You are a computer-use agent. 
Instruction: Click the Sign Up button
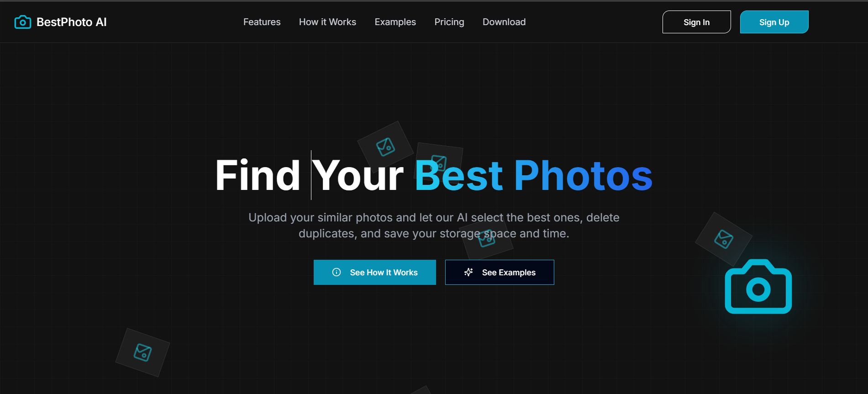[x=774, y=22]
